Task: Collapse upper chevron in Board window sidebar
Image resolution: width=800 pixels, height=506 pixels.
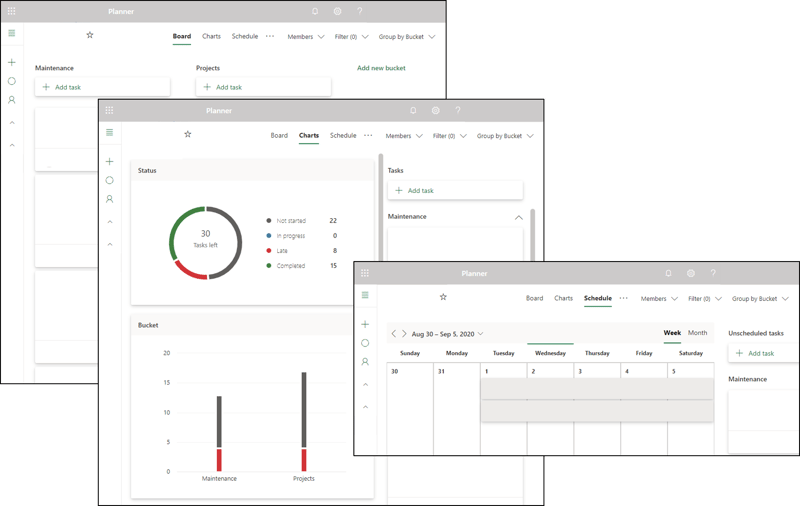Action: 12,123
